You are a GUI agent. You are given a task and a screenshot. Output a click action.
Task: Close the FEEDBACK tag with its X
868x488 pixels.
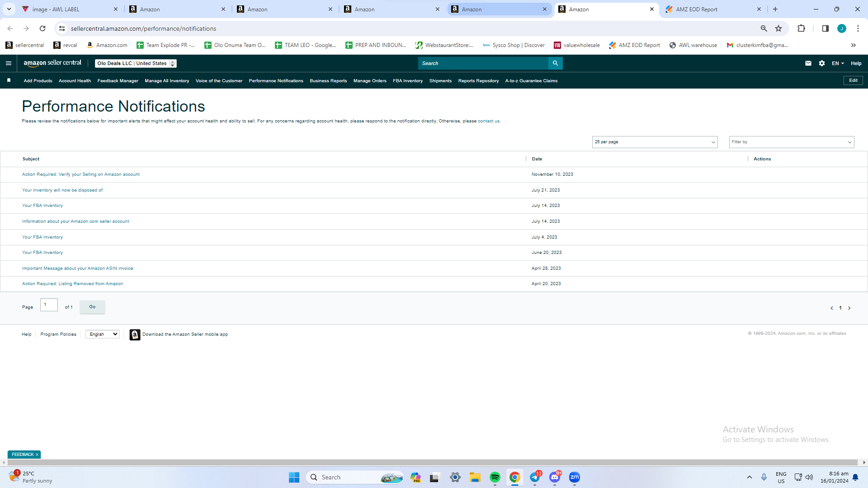click(x=37, y=455)
